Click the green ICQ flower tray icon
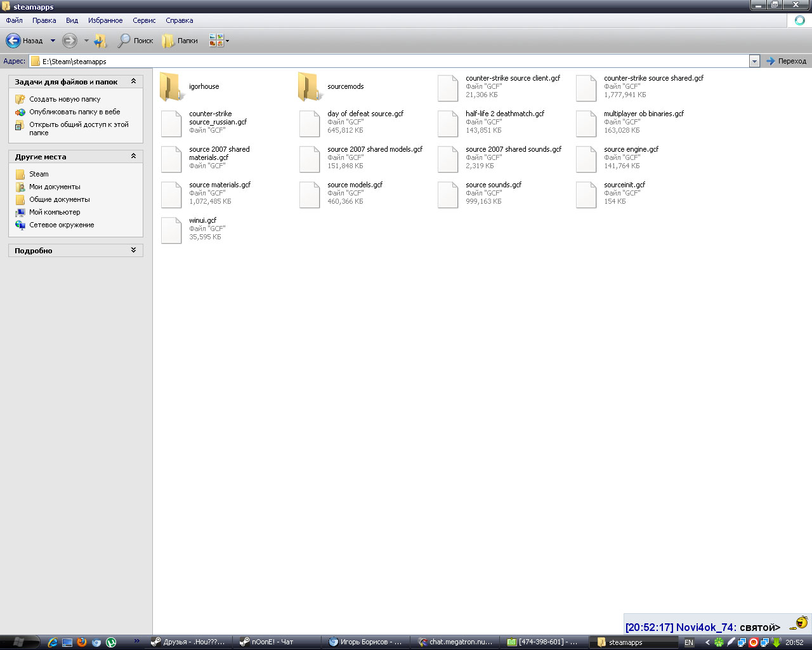812x650 pixels. [719, 642]
